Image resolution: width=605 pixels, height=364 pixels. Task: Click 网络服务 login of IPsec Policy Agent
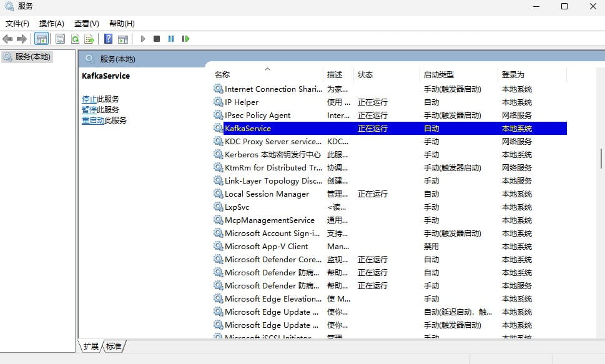[x=516, y=115]
